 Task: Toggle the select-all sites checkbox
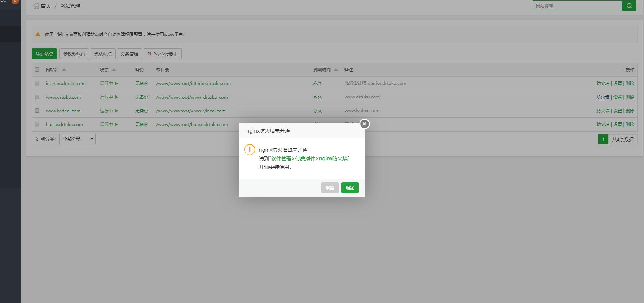tap(37, 70)
